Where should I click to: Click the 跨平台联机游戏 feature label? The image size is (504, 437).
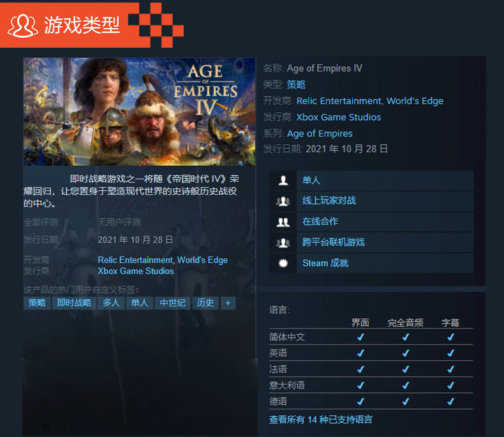coord(333,242)
